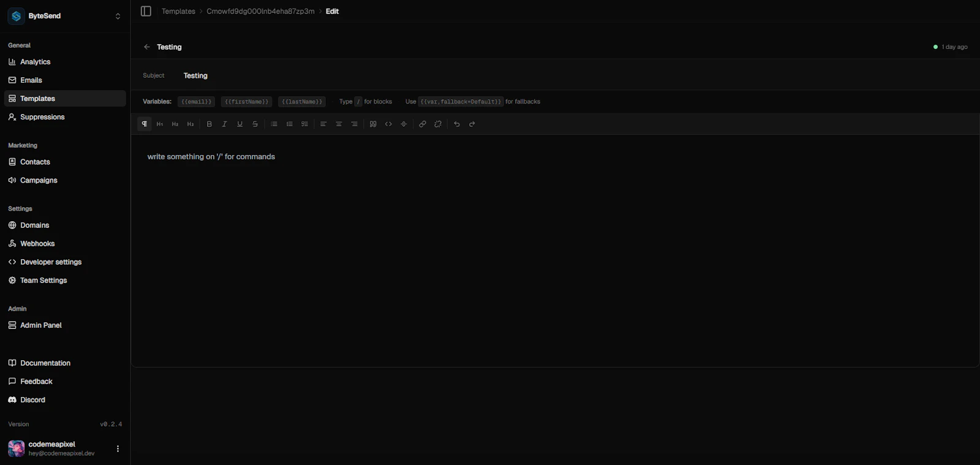Toggle italic formatting
The image size is (980, 465).
pyautogui.click(x=225, y=124)
